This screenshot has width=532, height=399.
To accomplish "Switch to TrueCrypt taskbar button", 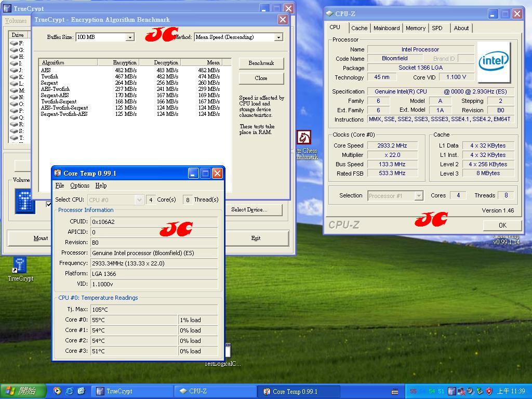I will [x=132, y=391].
